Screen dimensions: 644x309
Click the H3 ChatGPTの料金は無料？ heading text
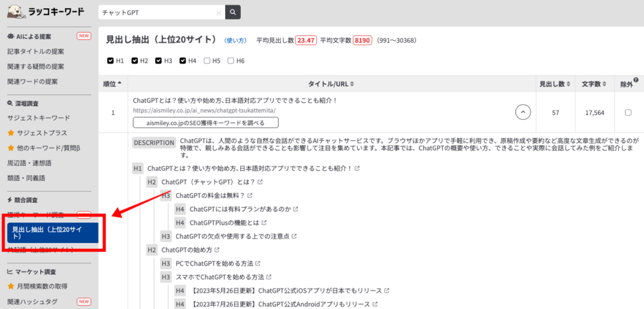pos(210,195)
